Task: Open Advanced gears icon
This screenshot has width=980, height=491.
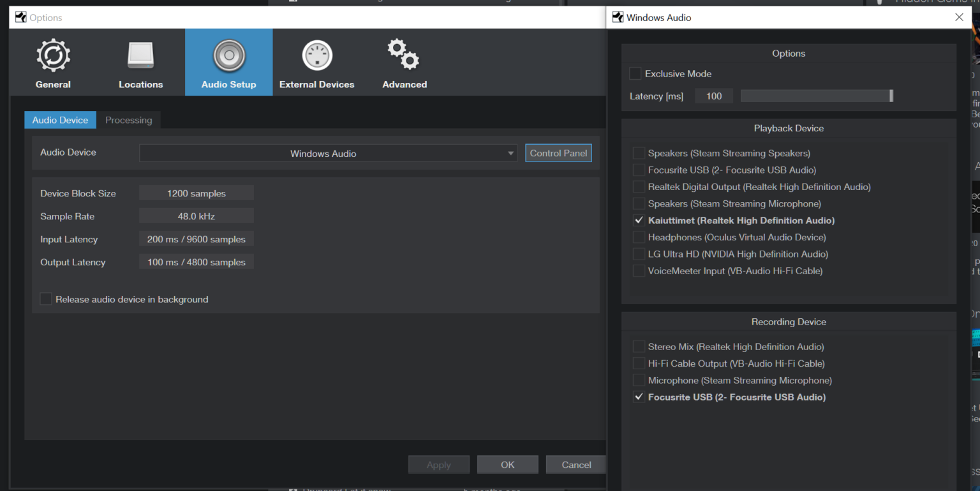Action: [404, 55]
